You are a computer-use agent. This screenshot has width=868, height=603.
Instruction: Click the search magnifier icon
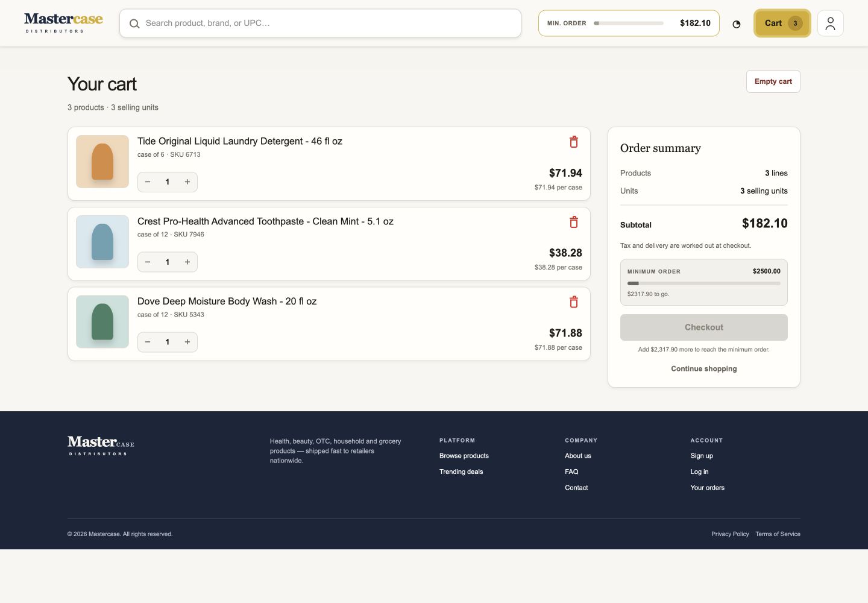(x=134, y=24)
